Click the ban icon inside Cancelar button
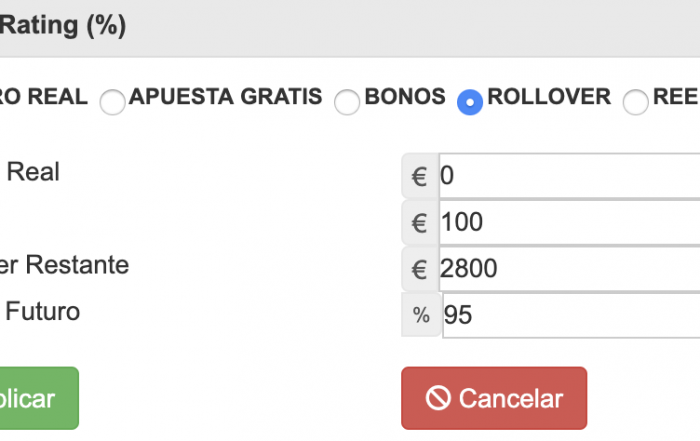The height and width of the screenshot is (441, 700). [x=438, y=398]
